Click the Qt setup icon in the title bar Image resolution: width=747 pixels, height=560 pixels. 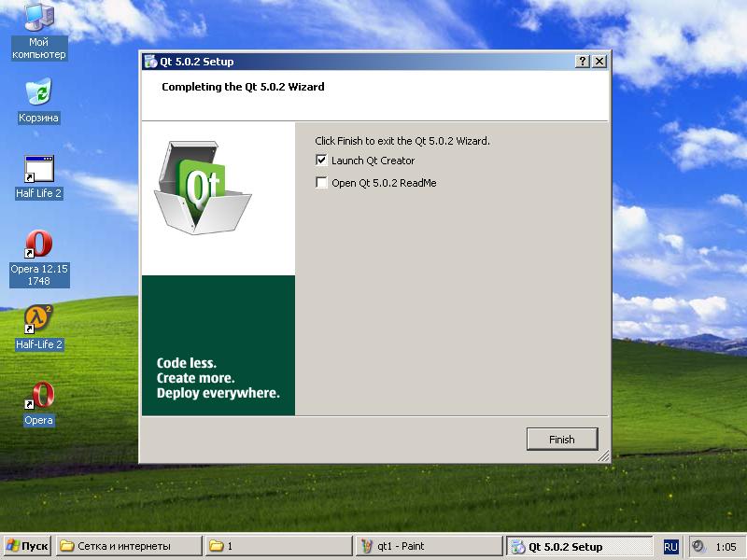click(x=150, y=62)
